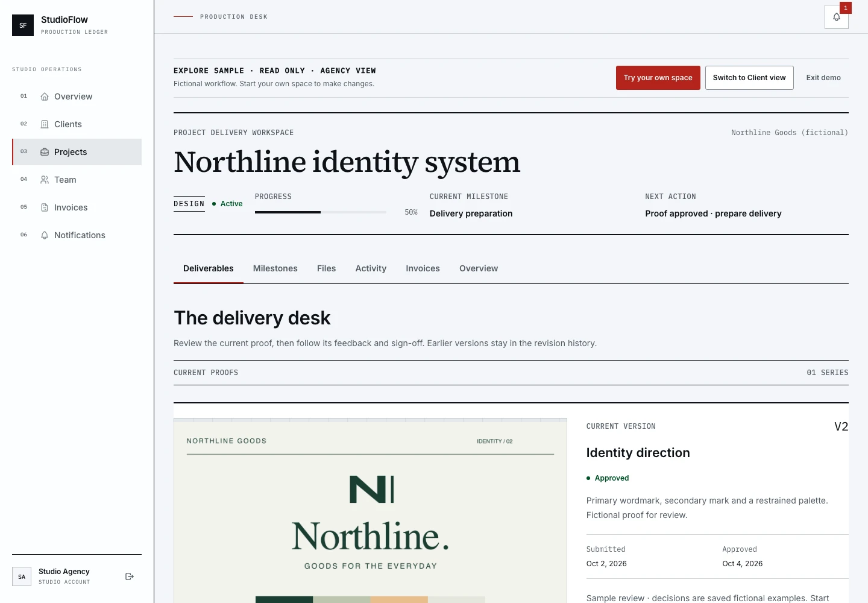Go to Clients in the sidebar
The width and height of the screenshot is (868, 603).
point(77,124)
